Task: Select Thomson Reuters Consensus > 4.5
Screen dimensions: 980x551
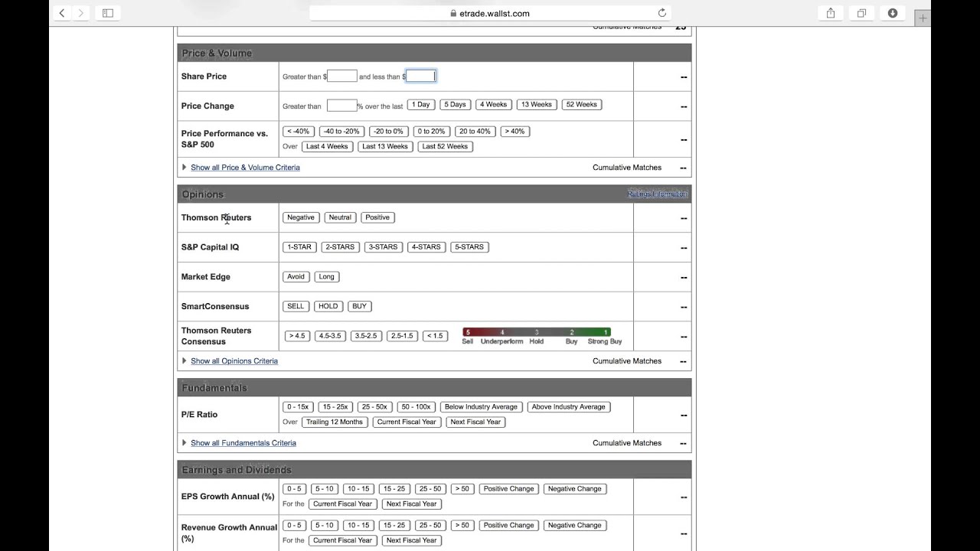Action: pyautogui.click(x=296, y=336)
